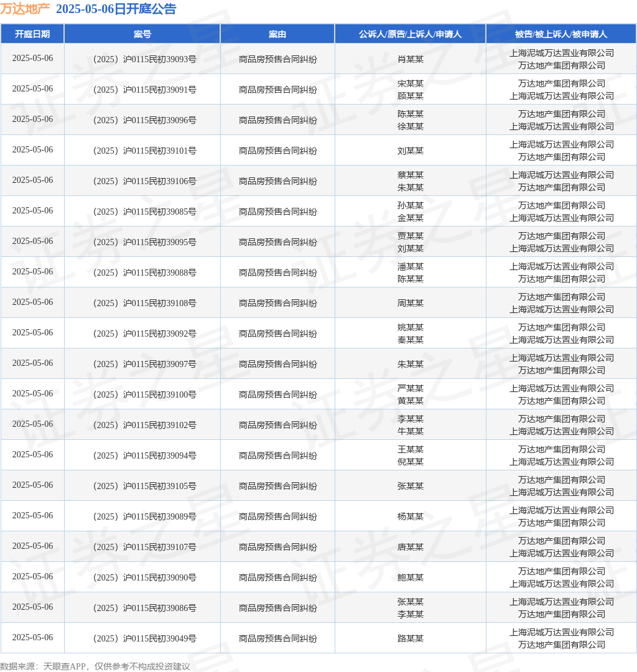This screenshot has width=637, height=672.
Task: Click case number 沪0115民初39108号
Action: click(x=145, y=302)
